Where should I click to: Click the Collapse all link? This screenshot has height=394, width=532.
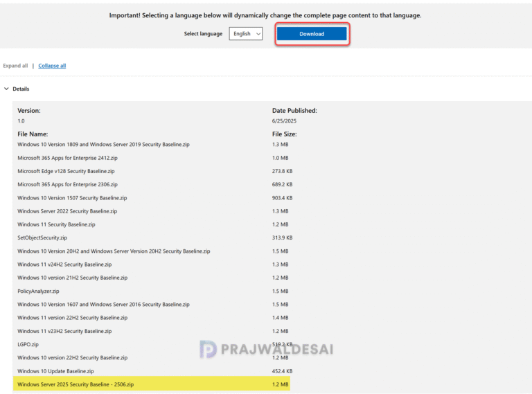[x=52, y=66]
